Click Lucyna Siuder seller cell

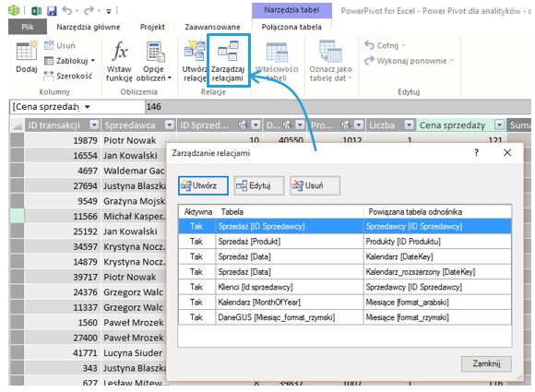(x=133, y=352)
